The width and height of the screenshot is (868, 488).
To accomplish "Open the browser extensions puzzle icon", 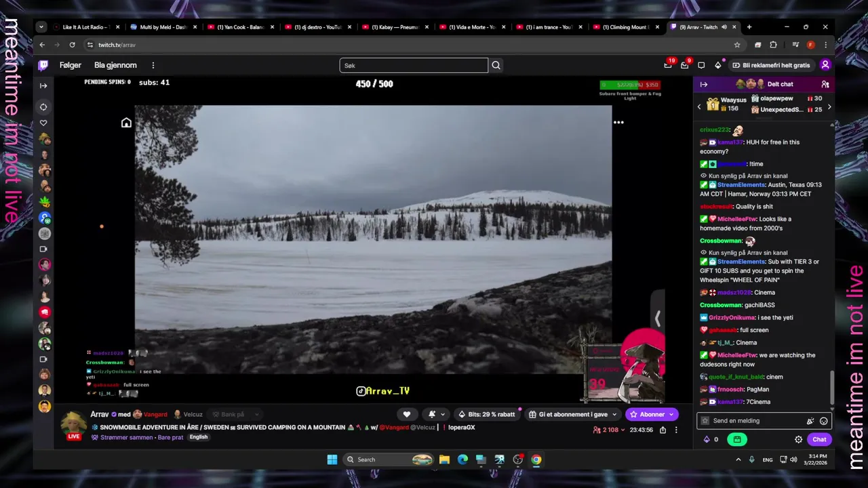I will (x=773, y=45).
